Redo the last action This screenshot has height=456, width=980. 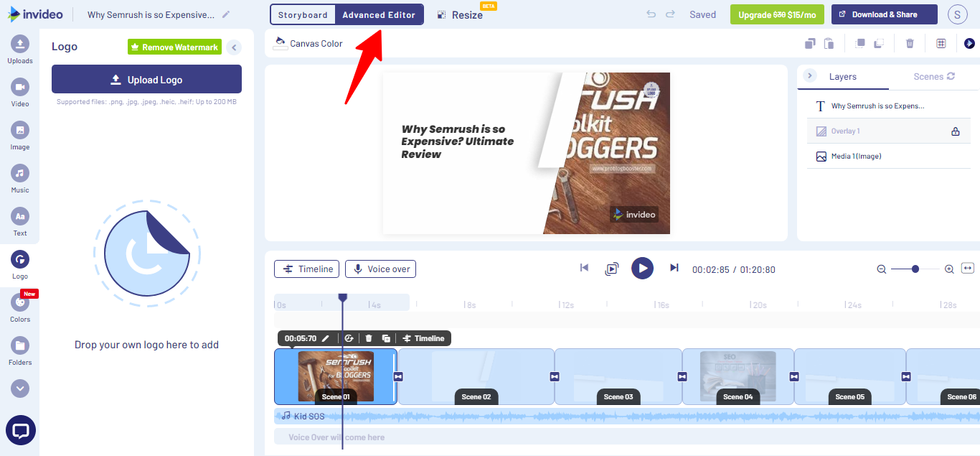(670, 14)
